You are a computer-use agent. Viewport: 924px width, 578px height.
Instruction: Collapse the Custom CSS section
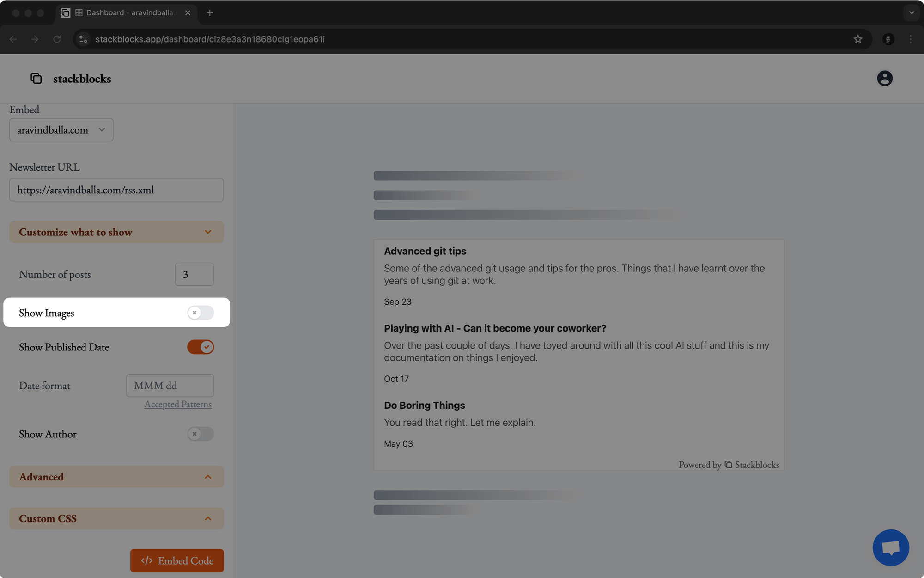(116, 518)
